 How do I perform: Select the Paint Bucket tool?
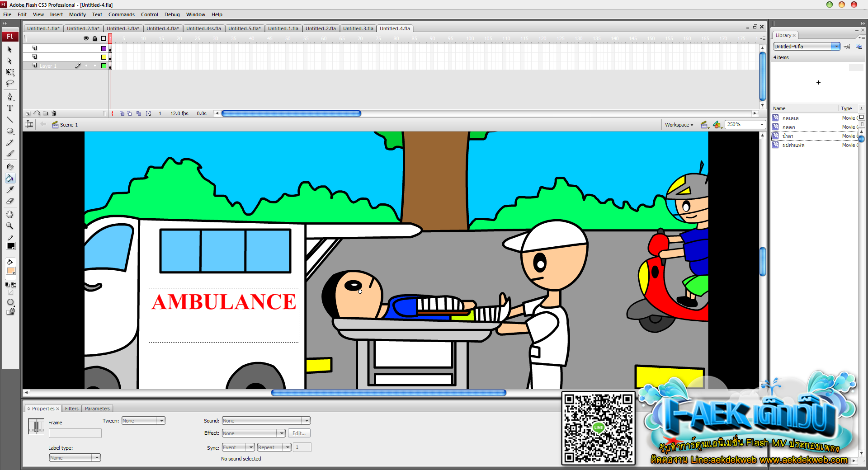tap(10, 178)
